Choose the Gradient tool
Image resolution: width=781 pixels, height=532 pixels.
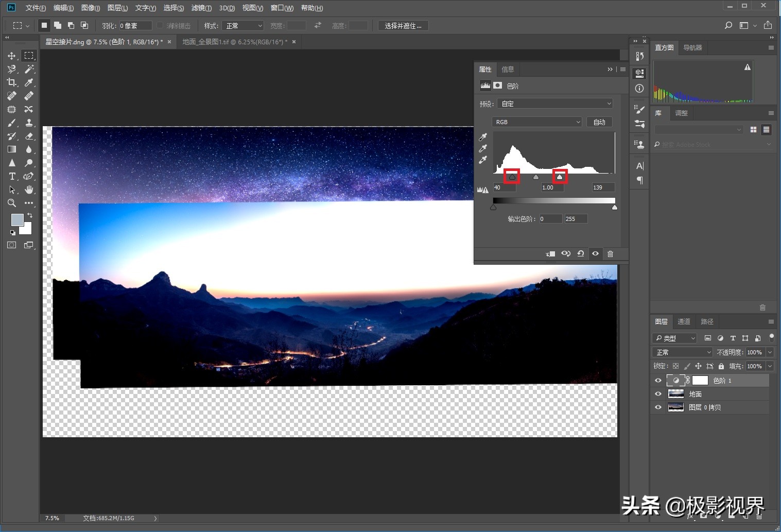click(x=11, y=149)
